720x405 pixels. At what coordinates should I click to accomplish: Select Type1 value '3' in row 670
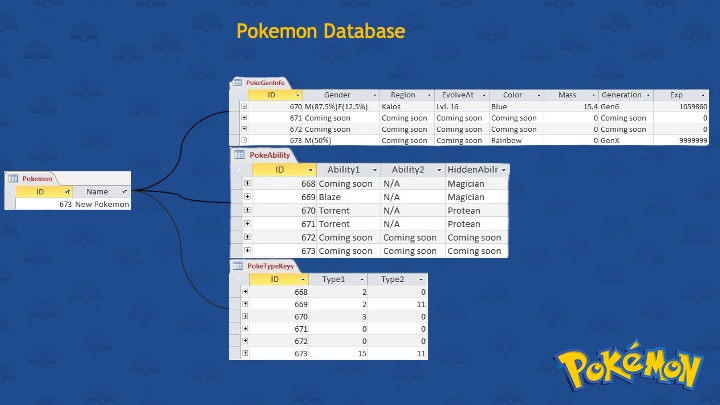click(x=338, y=316)
